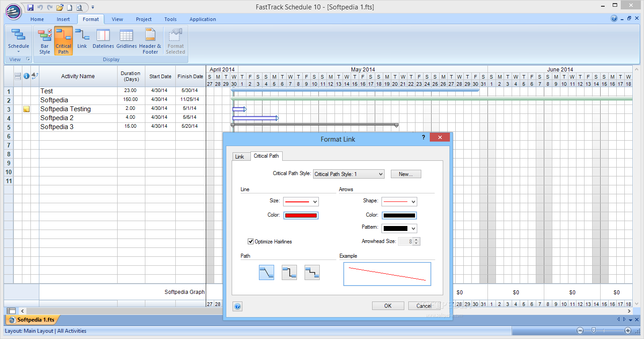
Task: Switch to the Insert ribbon tab
Action: [64, 19]
